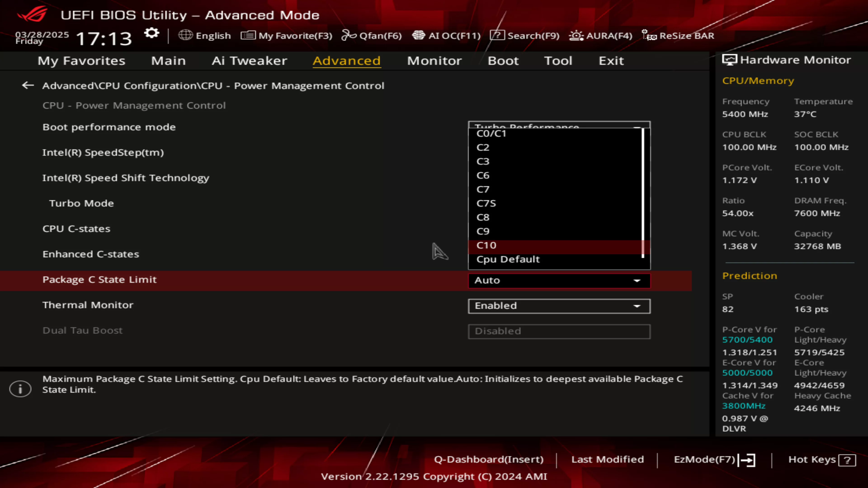Toggle ReSize BAR icon
Screen dimensions: 868x488
[649, 35]
